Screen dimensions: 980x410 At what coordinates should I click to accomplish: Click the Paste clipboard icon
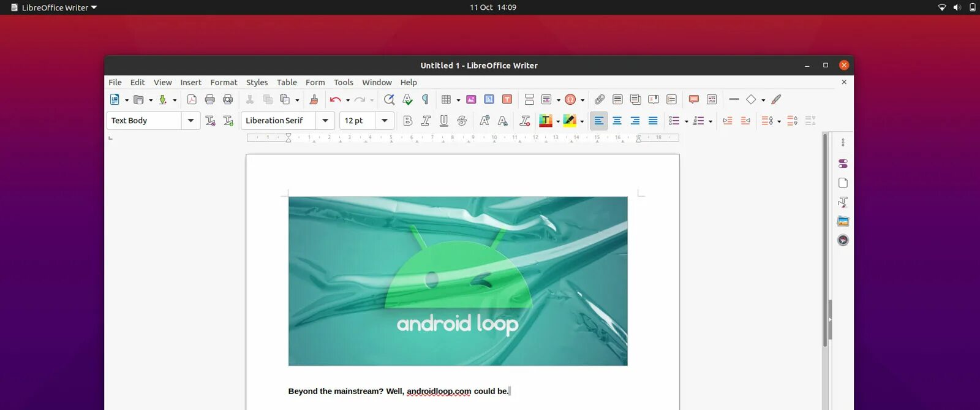[x=285, y=99]
